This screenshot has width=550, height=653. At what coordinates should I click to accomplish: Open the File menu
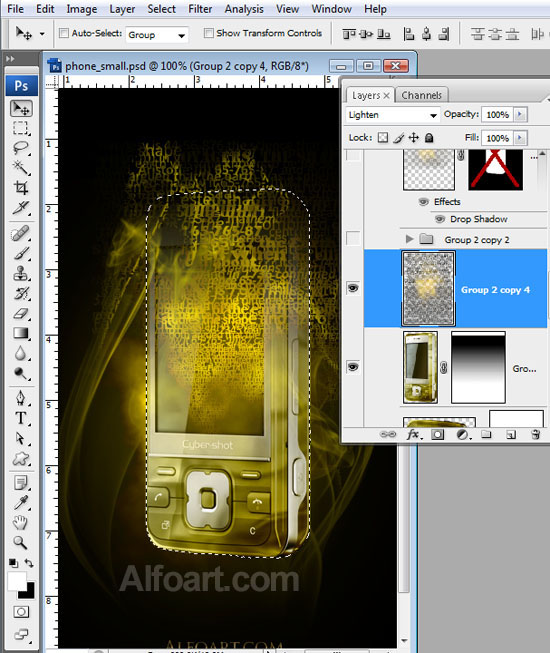coord(15,9)
